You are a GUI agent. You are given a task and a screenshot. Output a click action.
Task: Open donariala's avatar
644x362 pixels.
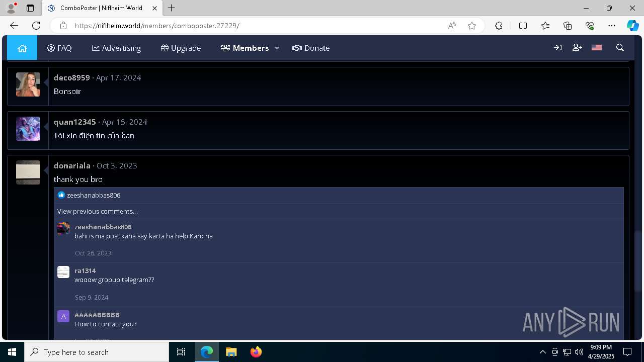tap(28, 172)
